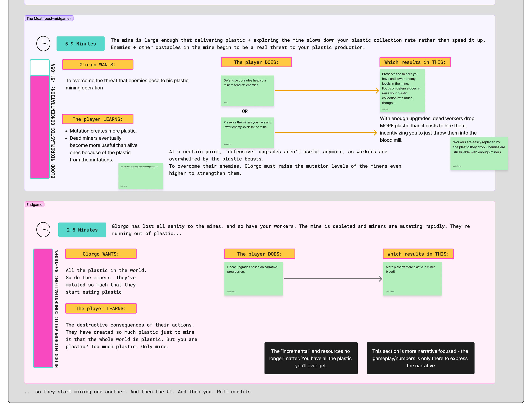Click the '5-9 Minutes' teal box
Image resolution: width=532 pixels, height=411 pixels.
coord(80,44)
